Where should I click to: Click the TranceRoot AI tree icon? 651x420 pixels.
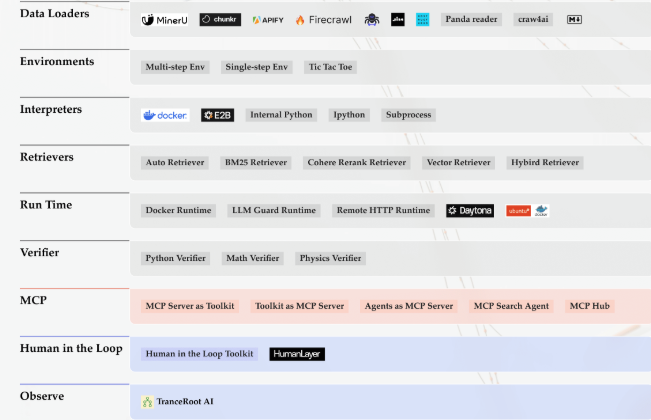[147, 402]
